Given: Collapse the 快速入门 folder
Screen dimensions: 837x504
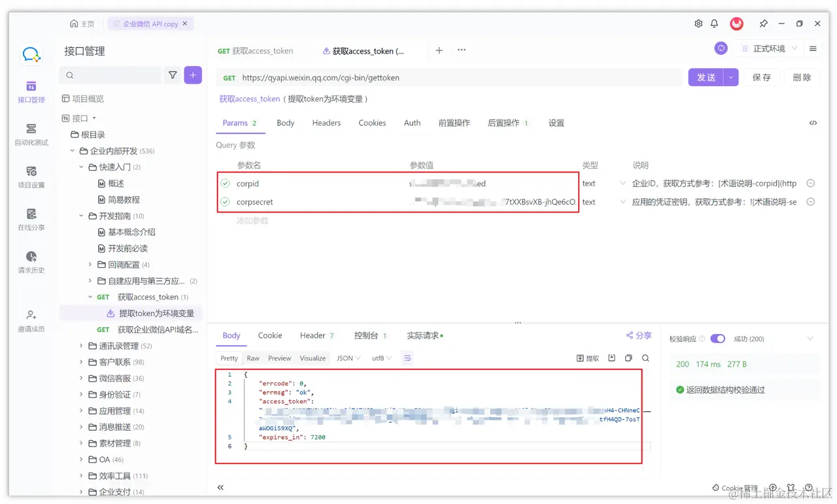Looking at the screenshot, I should click(x=81, y=167).
